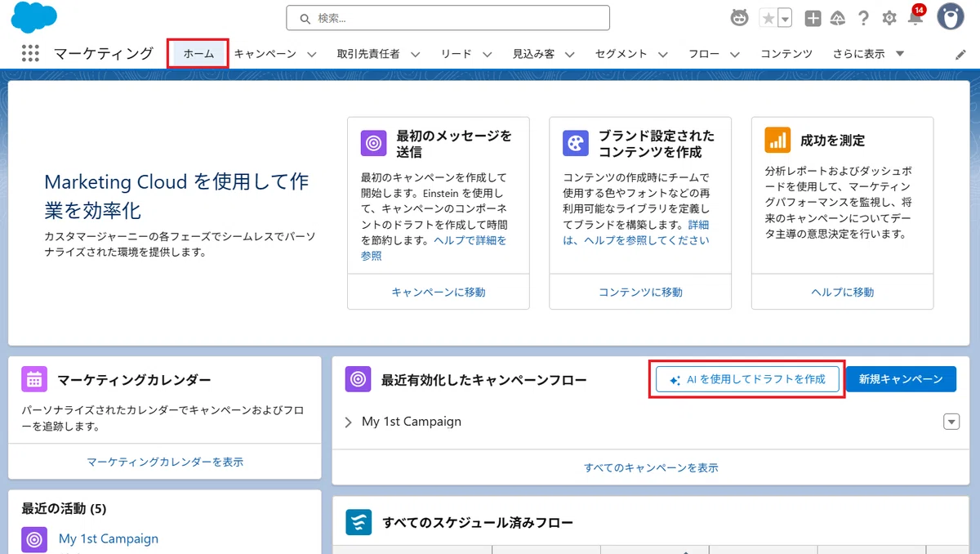Screen dimensions: 980x554
Task: Open the 取引先責任者 tab
Action: click(368, 54)
